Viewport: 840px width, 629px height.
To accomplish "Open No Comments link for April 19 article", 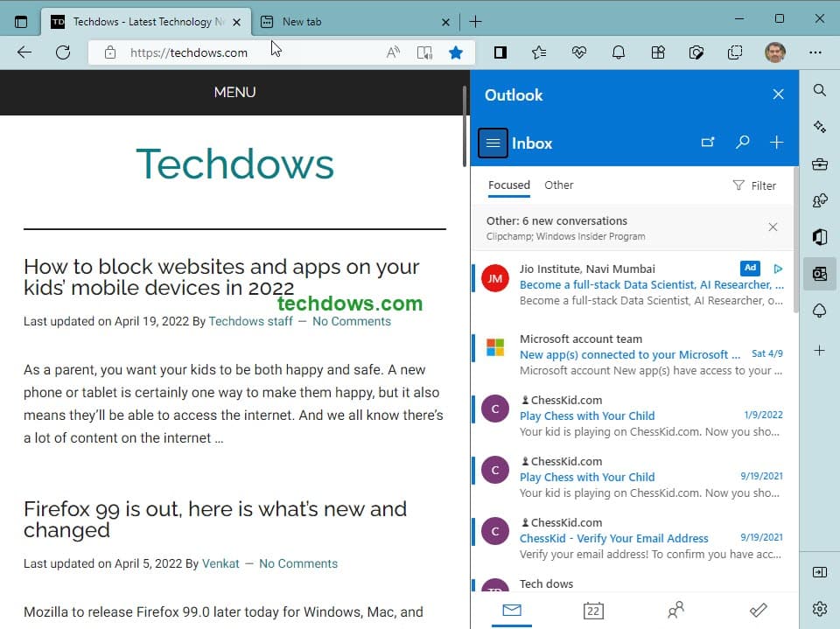I will (x=352, y=321).
